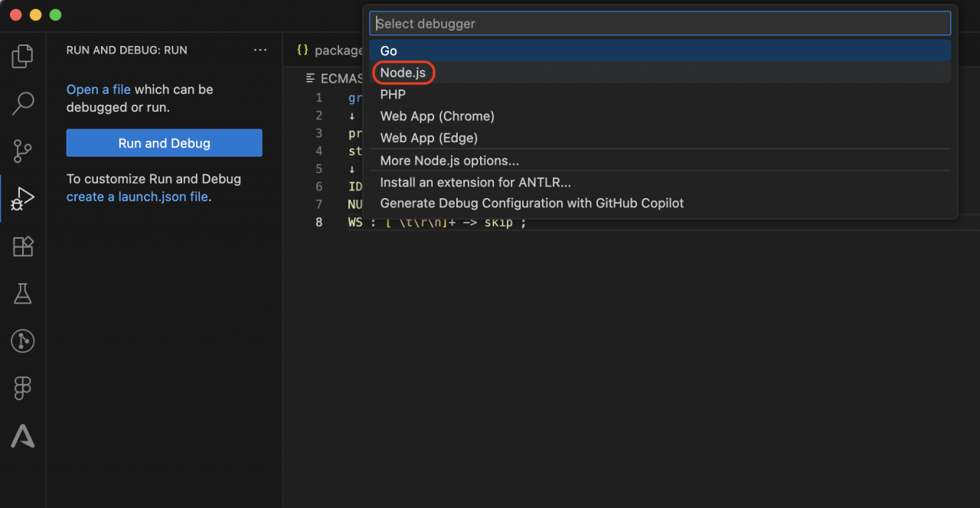Click the JSON braces icon on the package.json tab

pyautogui.click(x=303, y=50)
